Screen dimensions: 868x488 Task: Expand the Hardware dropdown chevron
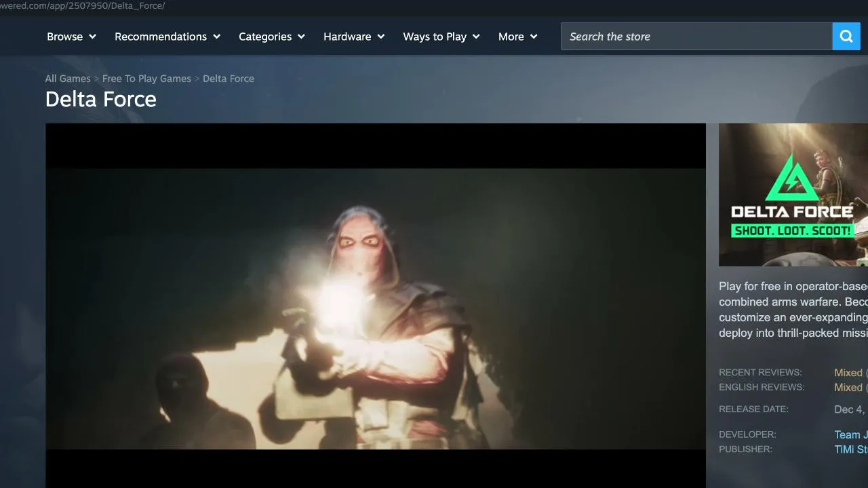click(x=380, y=37)
